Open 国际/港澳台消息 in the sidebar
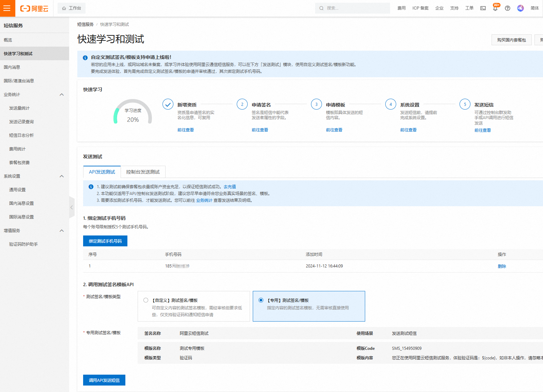This screenshot has width=543, height=392. pyautogui.click(x=34, y=81)
